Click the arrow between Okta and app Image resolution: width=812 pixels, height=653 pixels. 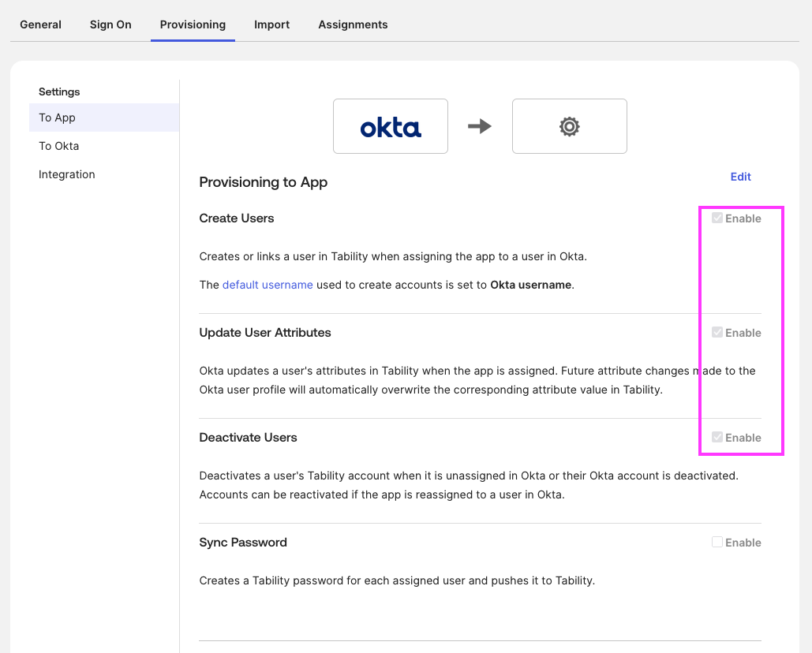[480, 126]
